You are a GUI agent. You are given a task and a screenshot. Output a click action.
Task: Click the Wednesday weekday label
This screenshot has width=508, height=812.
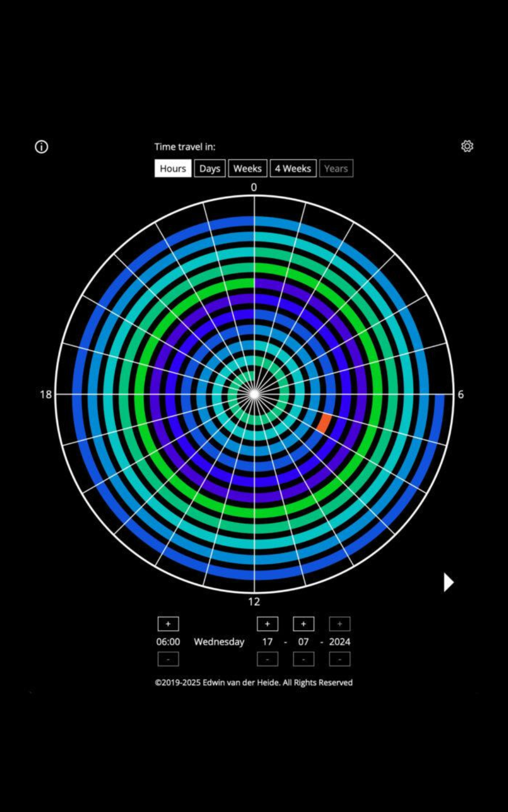(x=219, y=641)
